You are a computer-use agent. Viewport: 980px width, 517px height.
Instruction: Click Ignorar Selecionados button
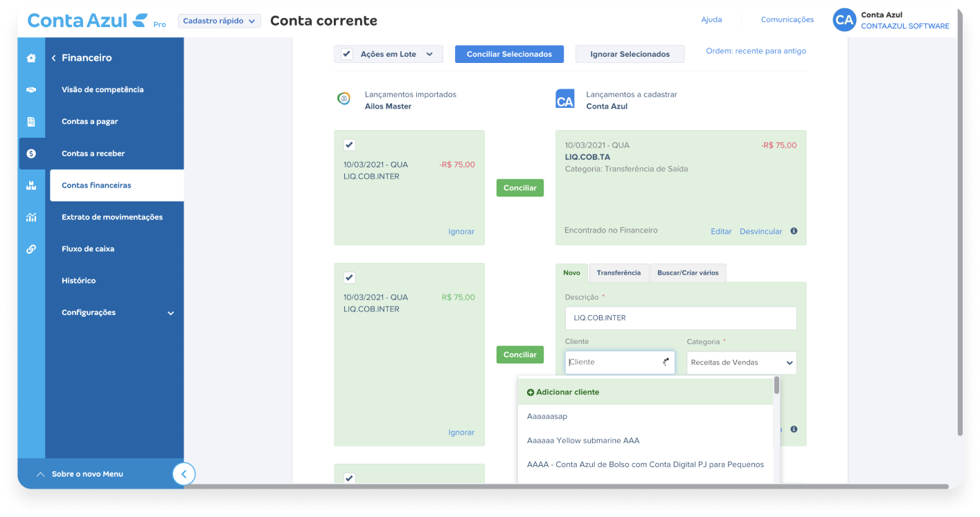[630, 54]
